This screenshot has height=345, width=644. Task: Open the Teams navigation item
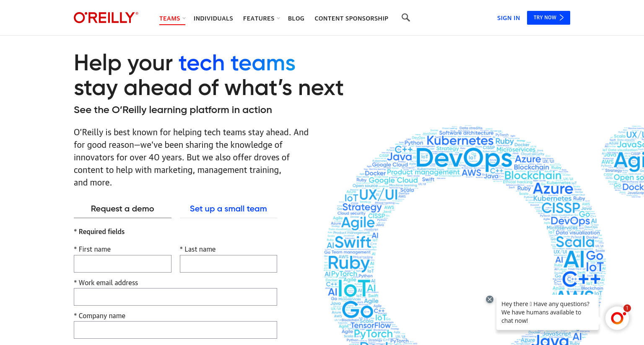(x=169, y=18)
